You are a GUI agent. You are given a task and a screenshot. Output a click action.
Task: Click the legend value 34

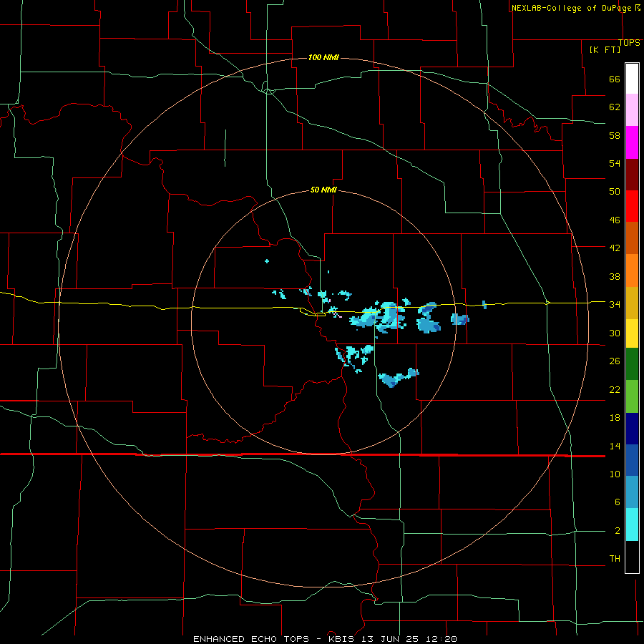[x=615, y=305]
